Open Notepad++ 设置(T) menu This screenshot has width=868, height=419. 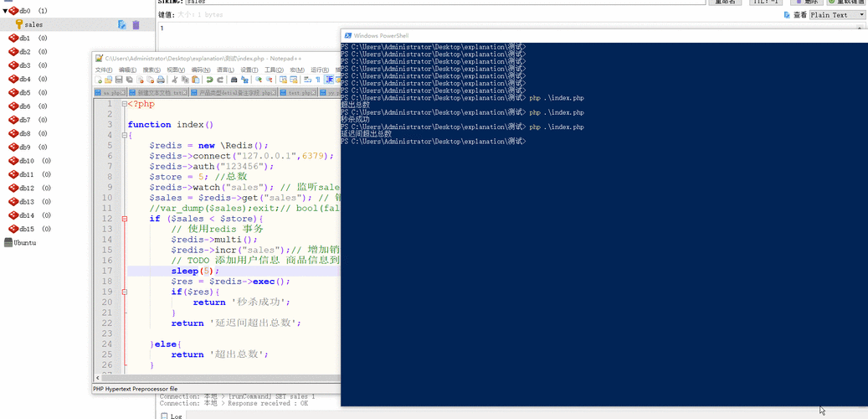tap(249, 70)
